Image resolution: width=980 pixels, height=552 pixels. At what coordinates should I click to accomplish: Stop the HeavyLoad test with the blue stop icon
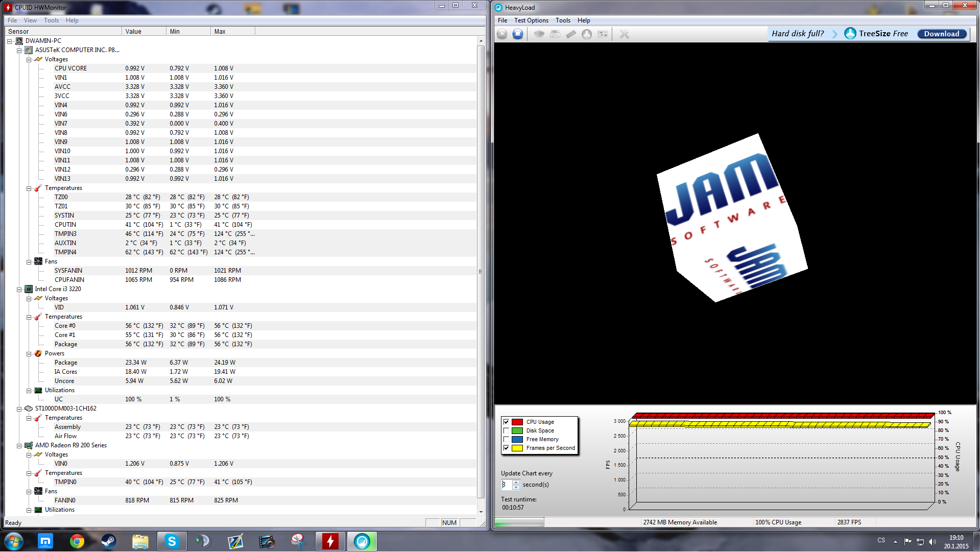click(x=518, y=34)
